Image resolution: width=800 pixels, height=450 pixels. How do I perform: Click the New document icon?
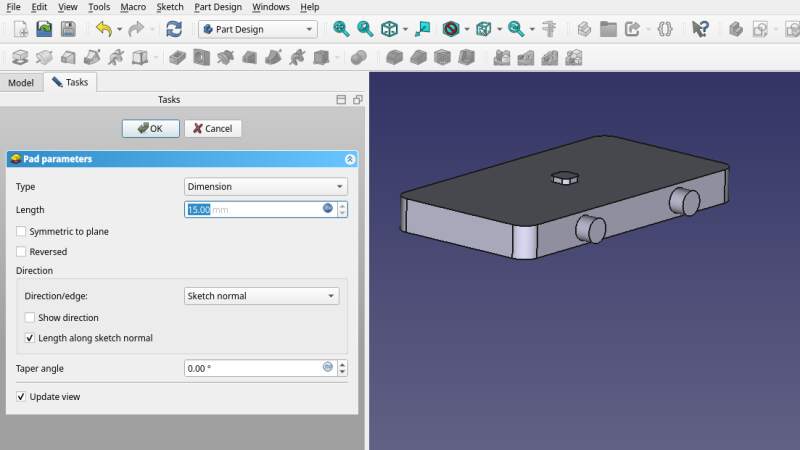tap(20, 29)
